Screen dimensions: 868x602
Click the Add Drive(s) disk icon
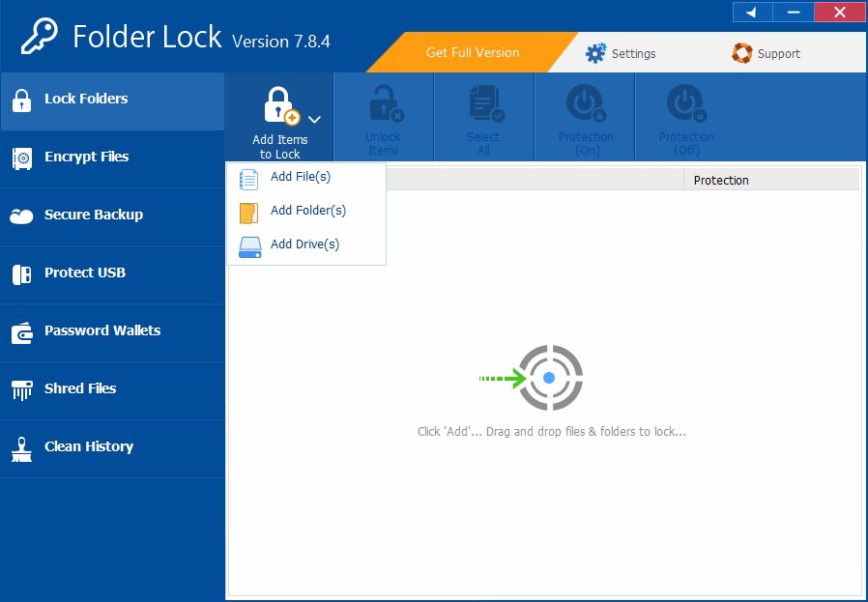(249, 247)
